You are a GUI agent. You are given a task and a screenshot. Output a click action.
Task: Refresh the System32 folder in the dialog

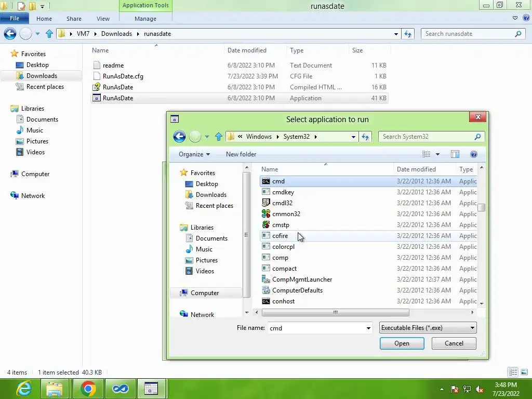coord(365,137)
